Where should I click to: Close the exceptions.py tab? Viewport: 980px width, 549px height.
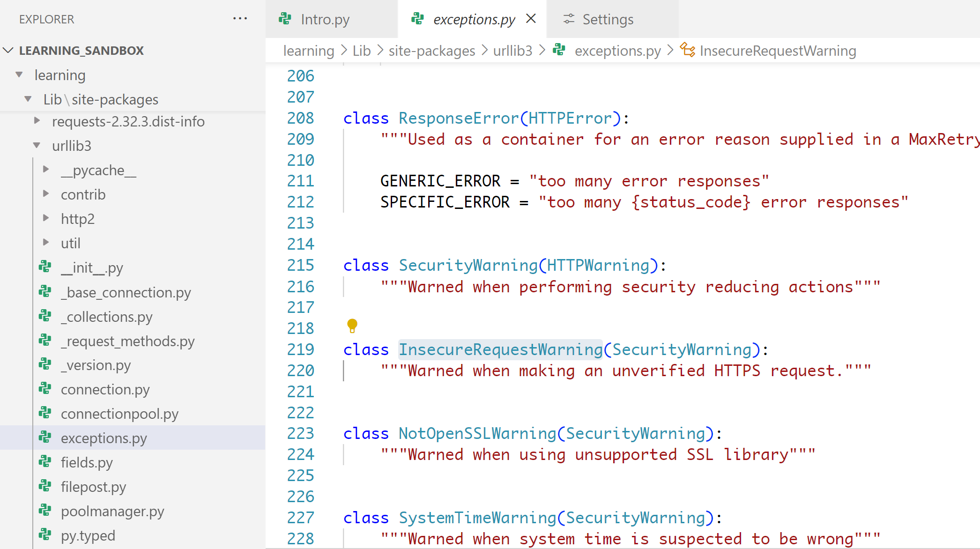tap(531, 19)
